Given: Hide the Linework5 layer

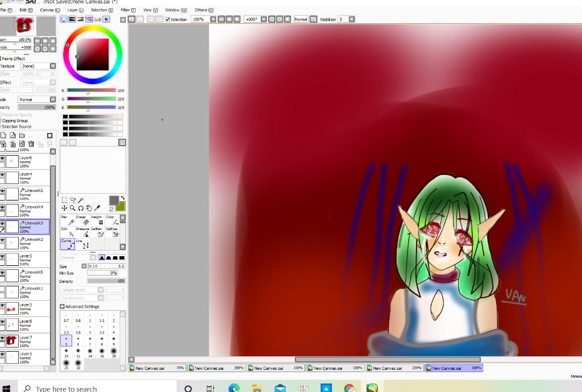Looking at the screenshot, I should coord(2,191).
